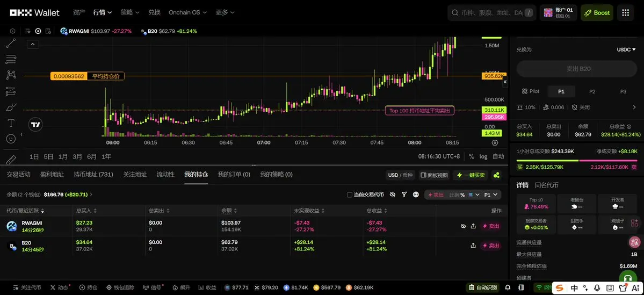Switch to the 盈利地址 tab
The image size is (644, 295).
[52, 175]
